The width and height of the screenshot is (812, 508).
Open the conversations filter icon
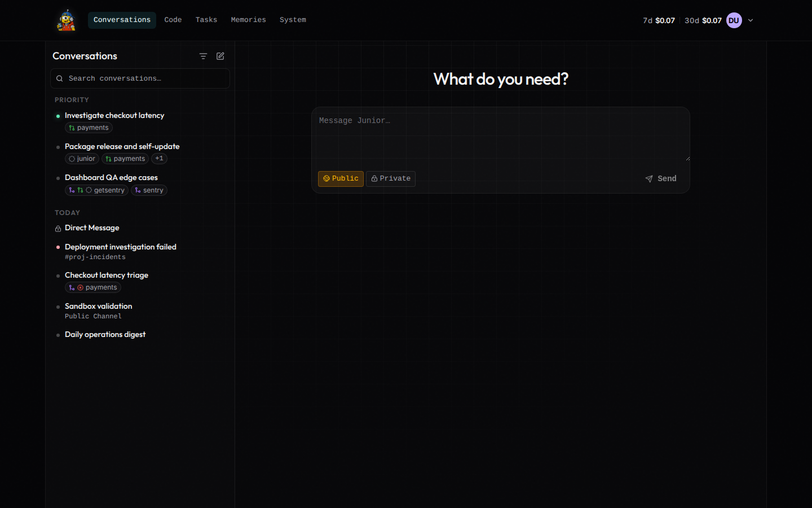click(x=203, y=56)
